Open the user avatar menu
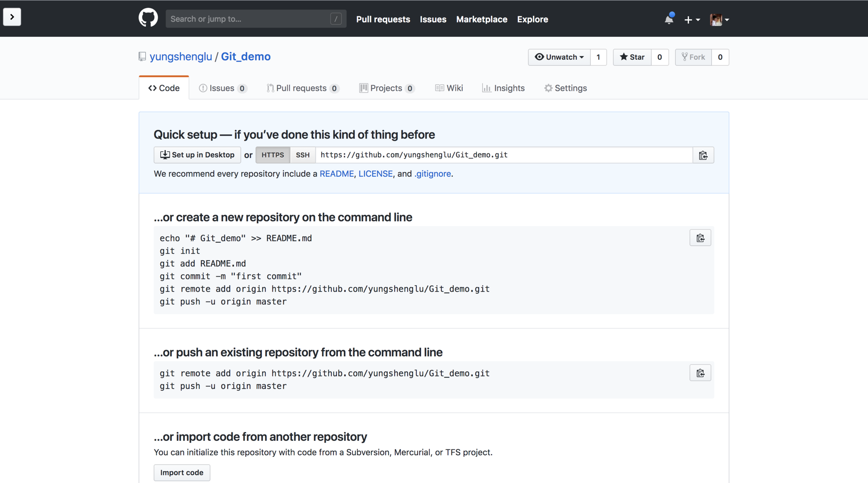This screenshot has width=868, height=483. coord(719,20)
